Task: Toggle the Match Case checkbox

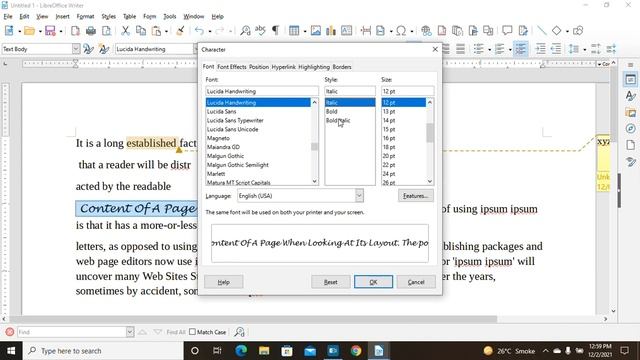Action: (192, 332)
